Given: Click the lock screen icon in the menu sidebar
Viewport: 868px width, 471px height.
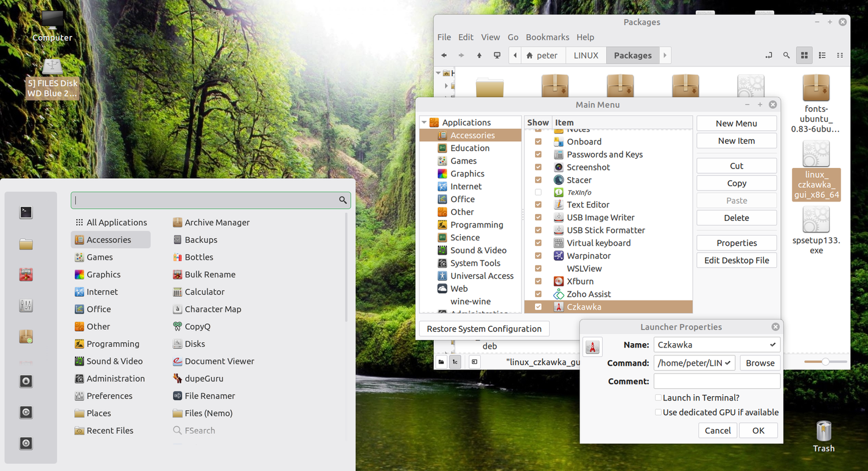Looking at the screenshot, I should pyautogui.click(x=26, y=381).
